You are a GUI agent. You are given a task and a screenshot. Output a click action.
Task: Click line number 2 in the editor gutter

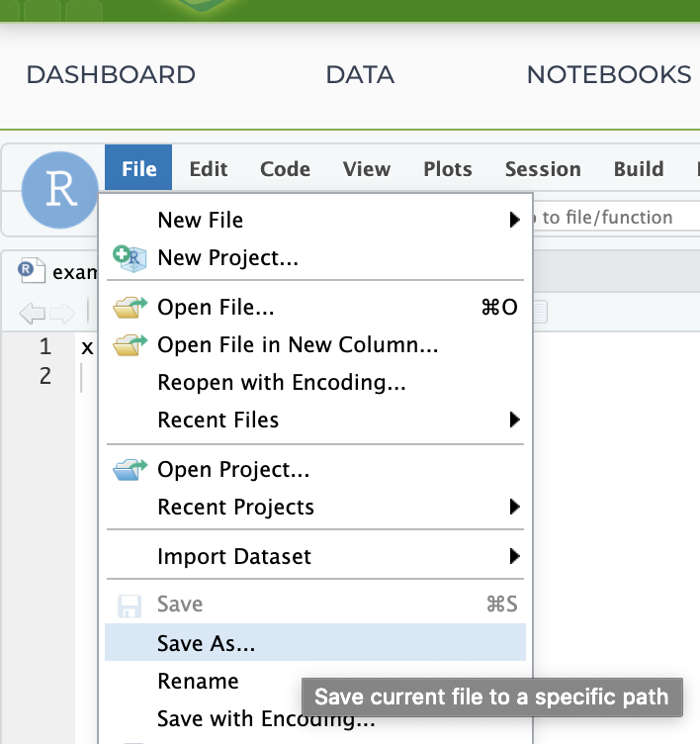(45, 376)
